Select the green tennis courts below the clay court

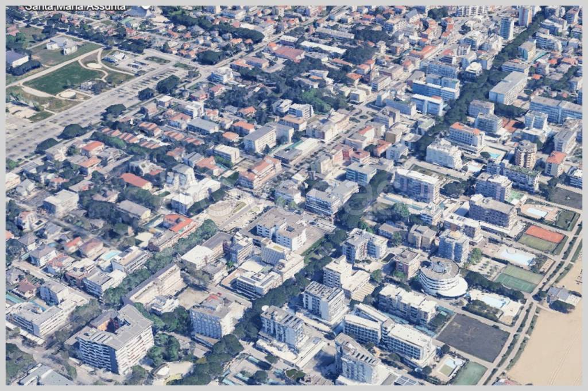pos(520,278)
